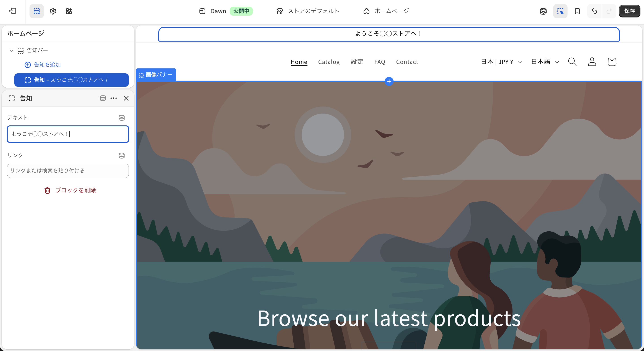
Task: Exit the theme editor via top-left icon
Action: pyautogui.click(x=13, y=11)
